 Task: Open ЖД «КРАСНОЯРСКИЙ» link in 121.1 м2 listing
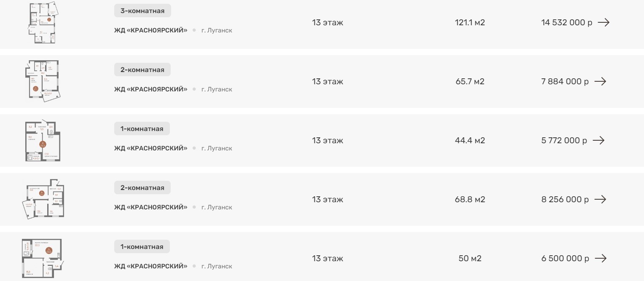(x=150, y=30)
